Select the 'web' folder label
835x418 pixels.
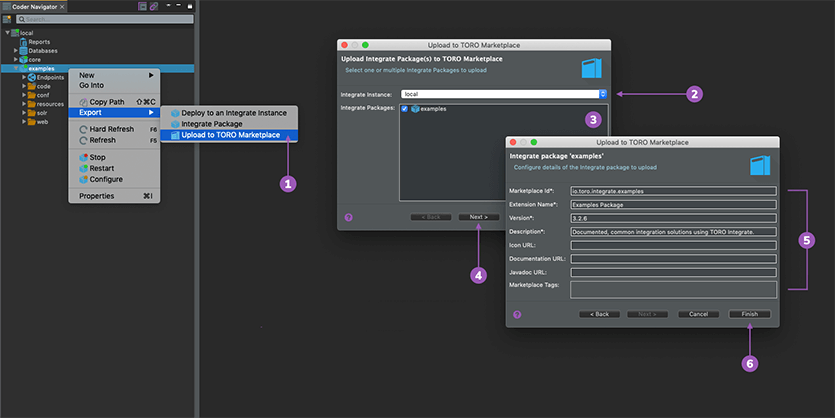click(42, 121)
